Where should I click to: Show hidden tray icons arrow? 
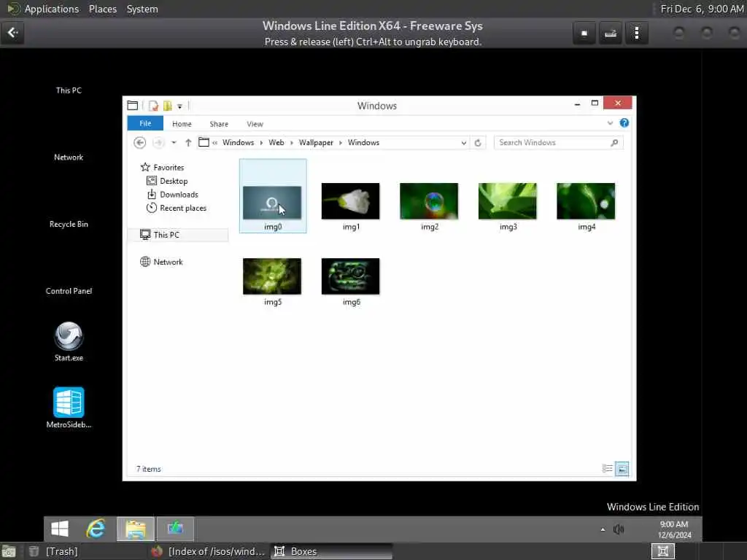tap(603, 529)
